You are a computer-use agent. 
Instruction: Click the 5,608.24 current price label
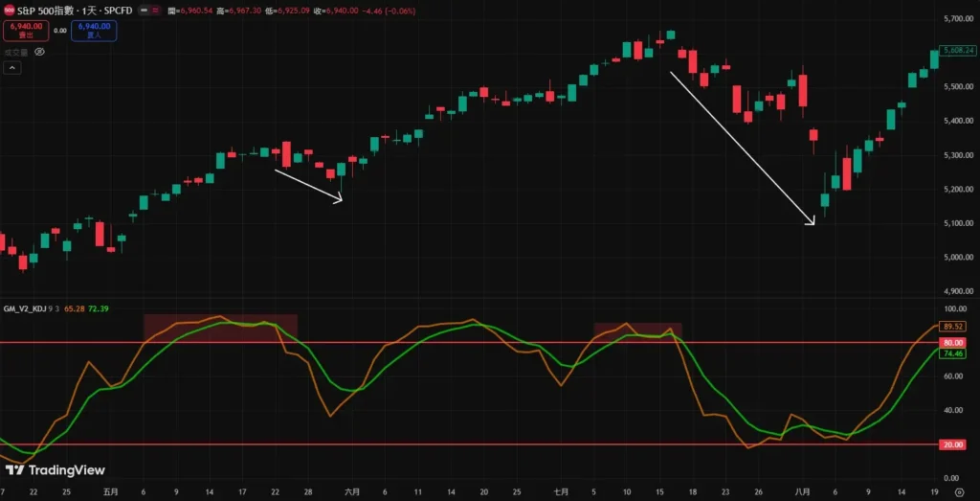coord(957,49)
